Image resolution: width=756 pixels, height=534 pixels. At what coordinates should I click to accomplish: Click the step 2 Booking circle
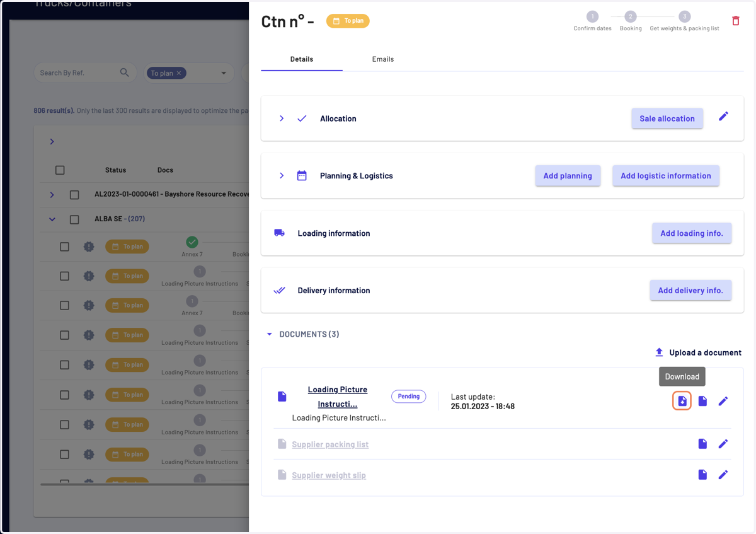pos(631,16)
